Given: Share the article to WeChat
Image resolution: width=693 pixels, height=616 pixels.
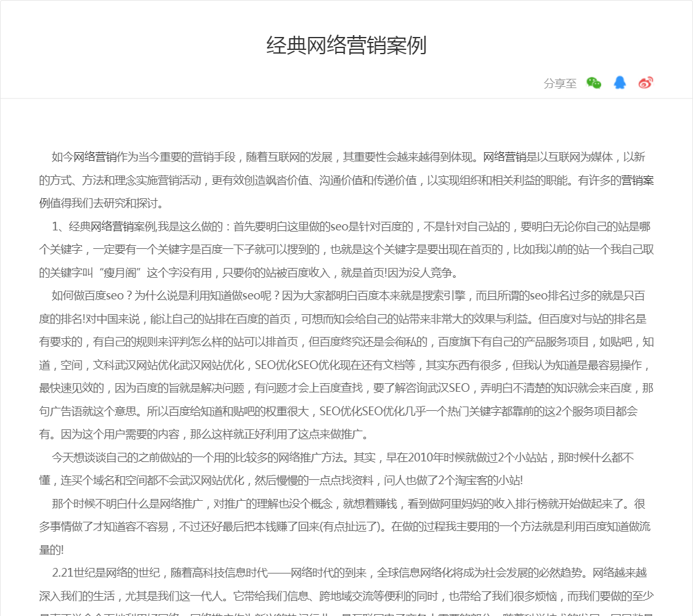Looking at the screenshot, I should point(594,83).
